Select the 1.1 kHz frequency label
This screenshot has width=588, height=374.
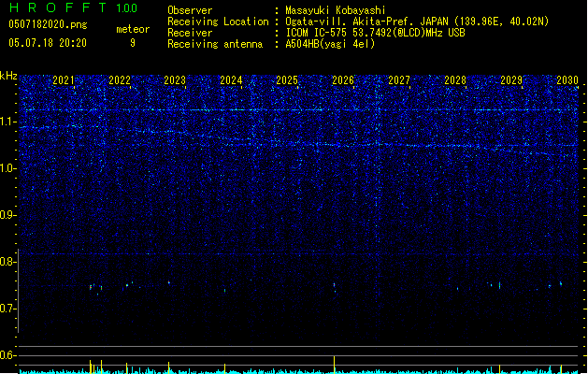pyautogui.click(x=8, y=122)
